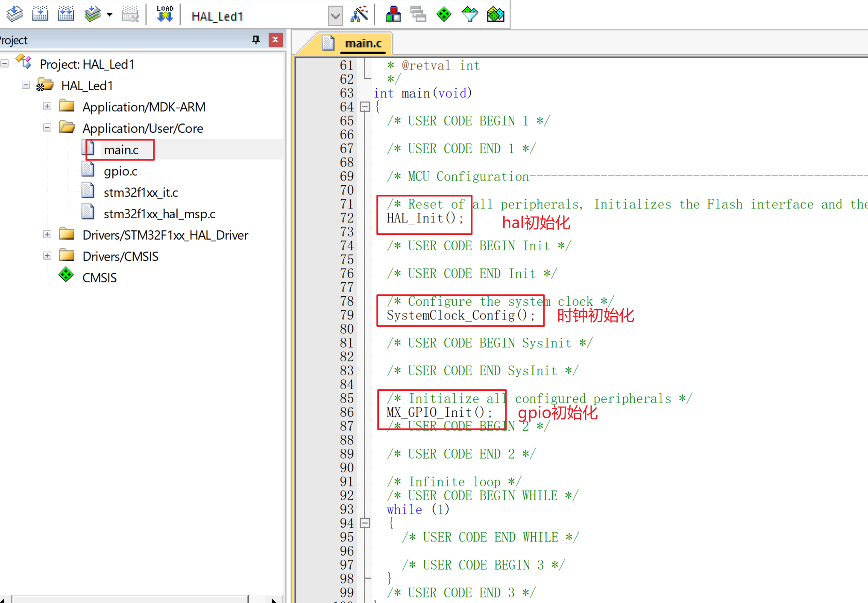868x603 pixels.
Task: Close the Project panel
Action: pos(276,40)
